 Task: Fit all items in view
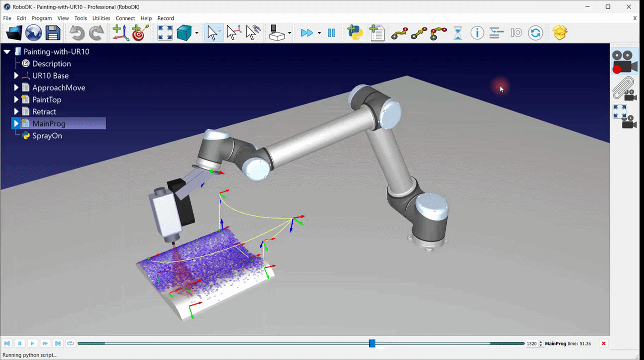tap(165, 33)
